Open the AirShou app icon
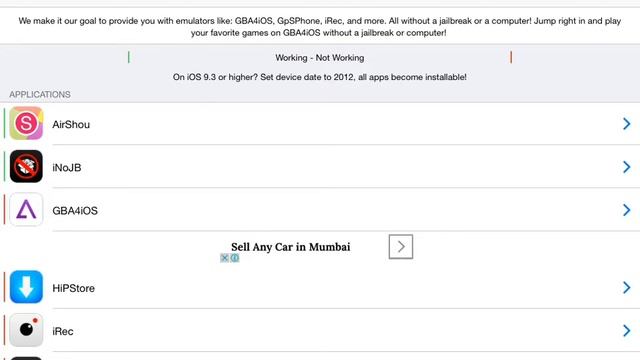 [26, 123]
